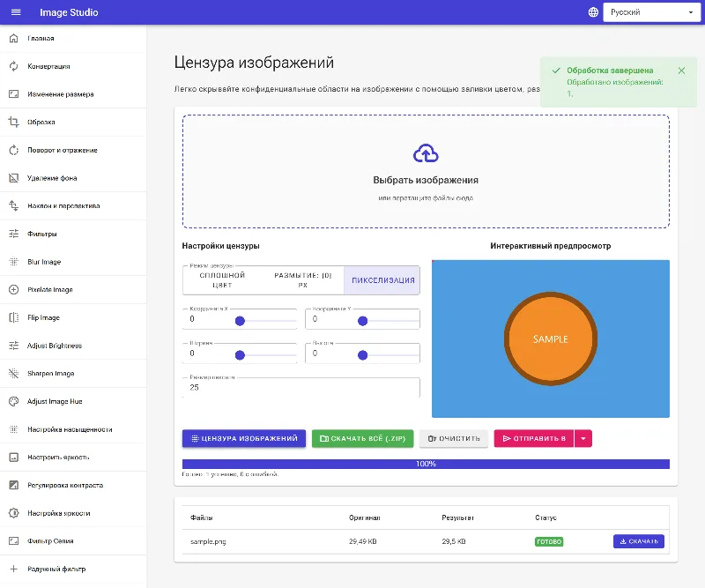Click the Координата X slider handle

pos(240,321)
